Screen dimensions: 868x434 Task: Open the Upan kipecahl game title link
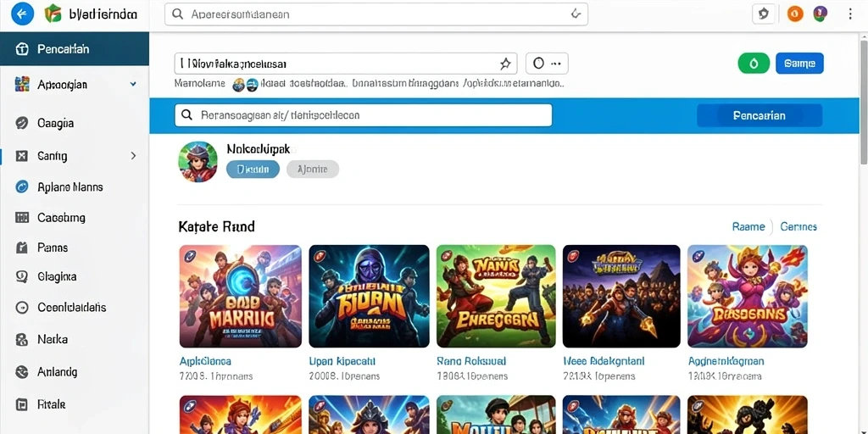coord(342,361)
